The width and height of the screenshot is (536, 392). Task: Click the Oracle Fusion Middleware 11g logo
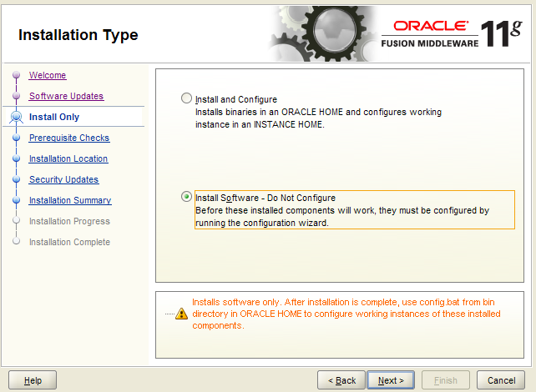pyautogui.click(x=454, y=33)
